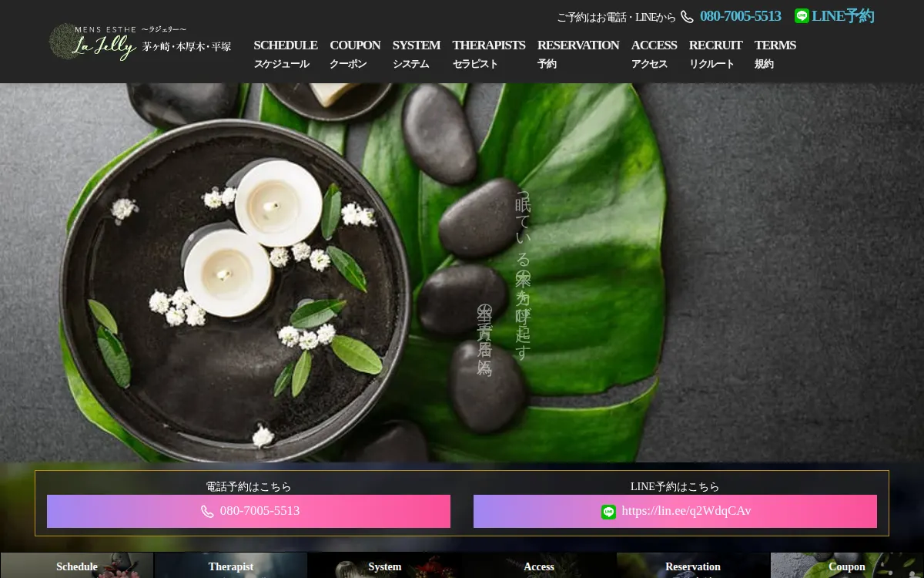Screen dimensions: 924x578
Task: Click the LINE予約 link in header
Action: tap(842, 16)
